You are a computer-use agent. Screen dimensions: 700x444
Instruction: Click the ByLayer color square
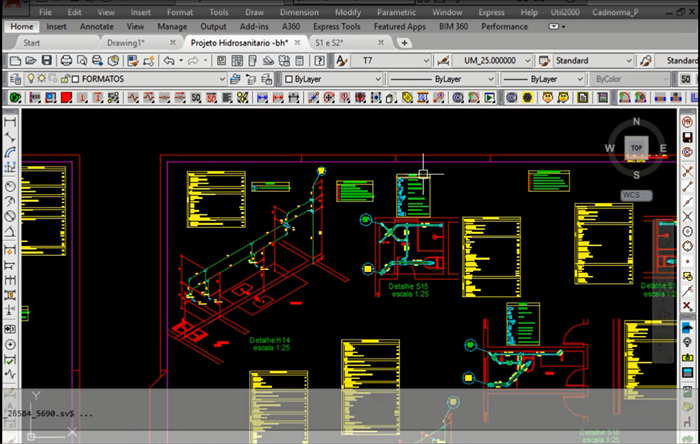click(x=288, y=79)
